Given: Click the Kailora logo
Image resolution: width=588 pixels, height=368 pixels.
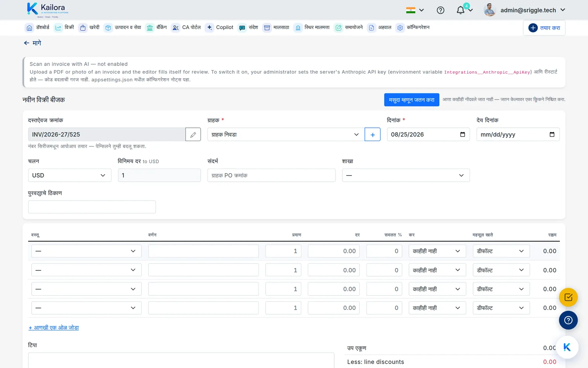Looking at the screenshot, I should (x=48, y=10).
